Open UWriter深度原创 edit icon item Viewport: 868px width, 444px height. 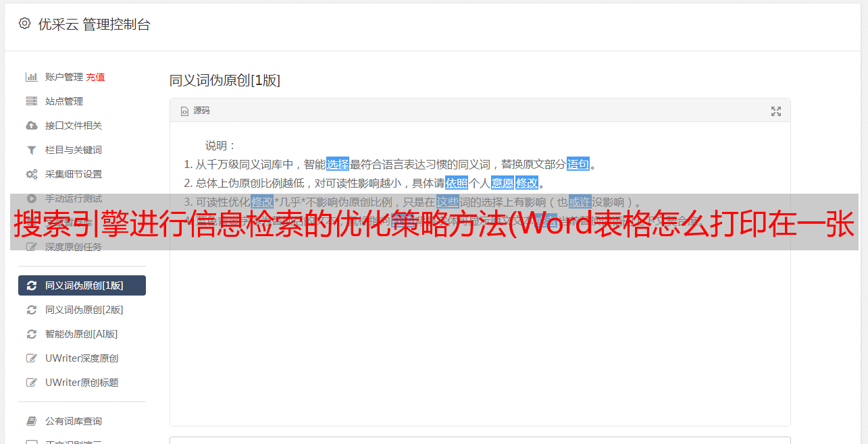[x=32, y=358]
